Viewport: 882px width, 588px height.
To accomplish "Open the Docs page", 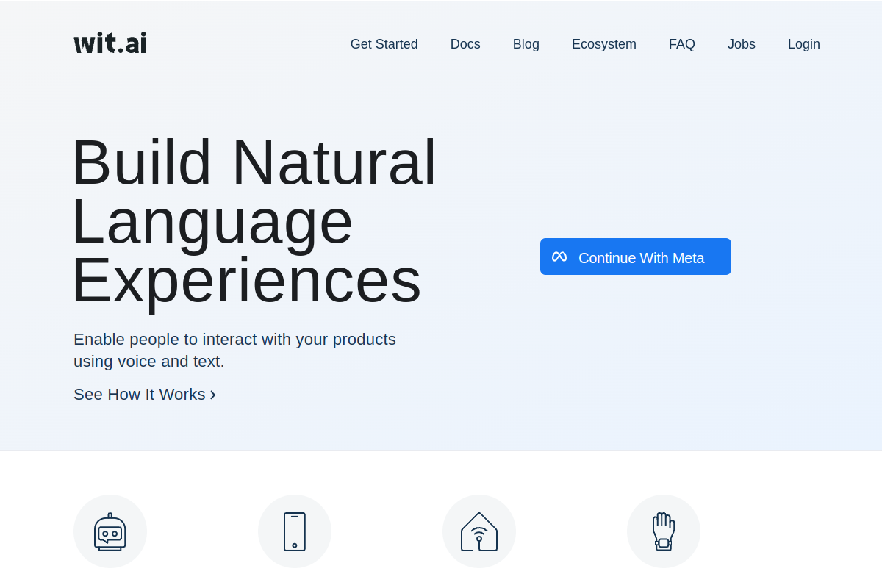I will 465,44.
